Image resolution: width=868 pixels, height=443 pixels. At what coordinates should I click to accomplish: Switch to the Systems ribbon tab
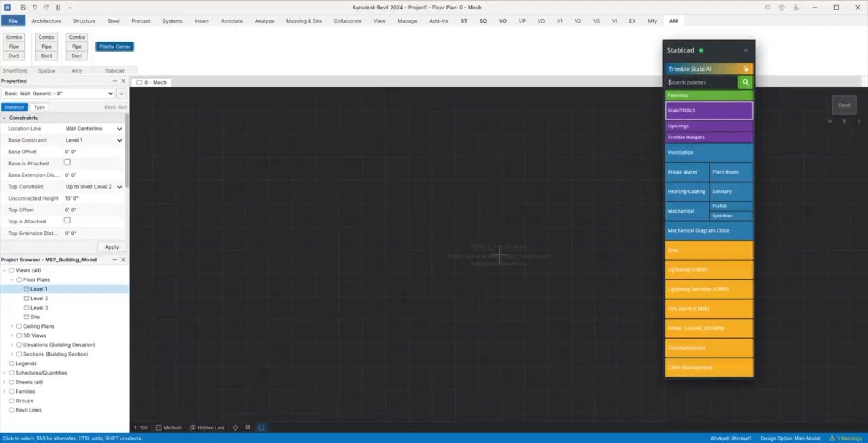click(x=173, y=21)
